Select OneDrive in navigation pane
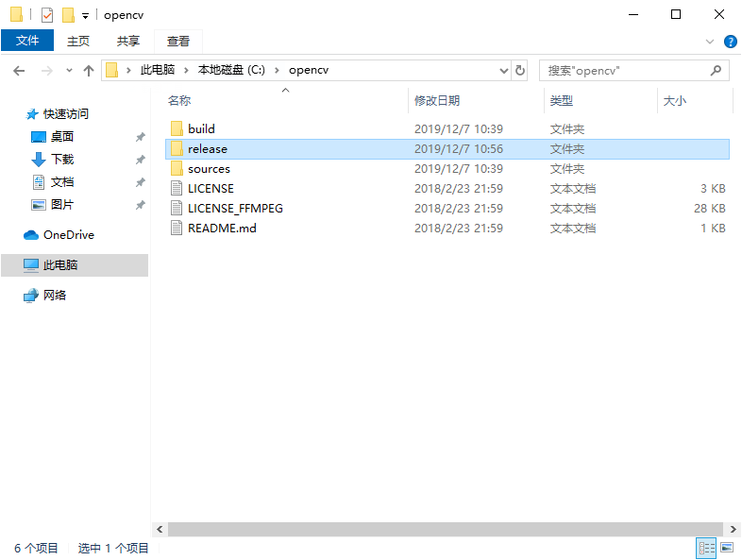 [69, 235]
